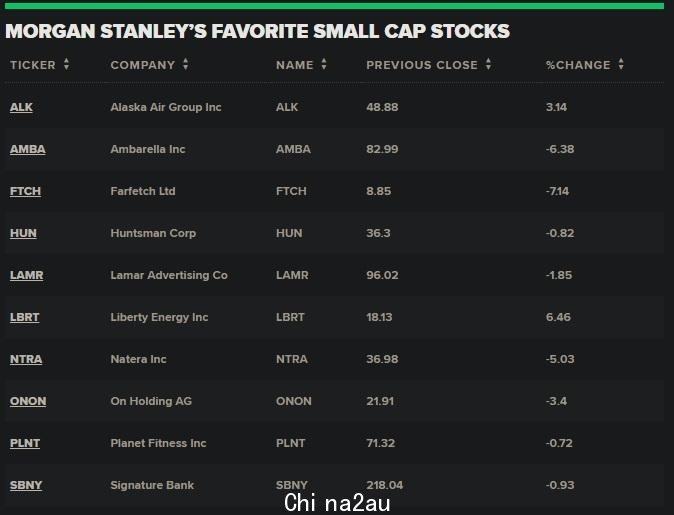Click the %CHANGE sort arrows icon

(621, 64)
